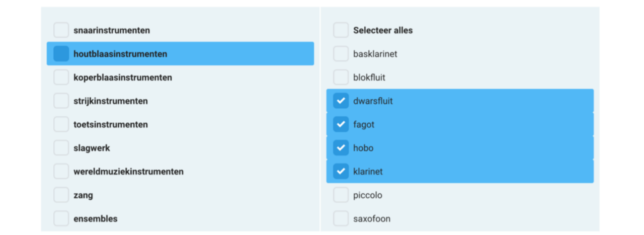Check the snaarinstrumenten checkbox
644x235 pixels.
61,30
